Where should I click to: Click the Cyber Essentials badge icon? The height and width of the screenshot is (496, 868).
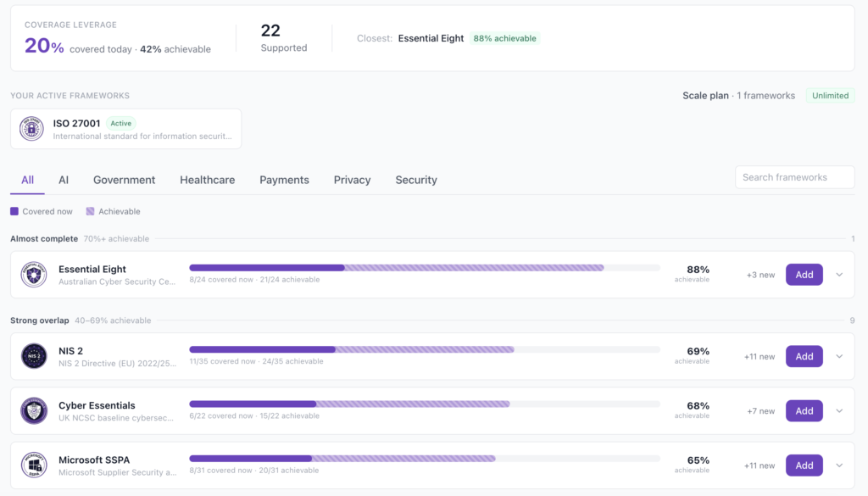[x=34, y=410]
